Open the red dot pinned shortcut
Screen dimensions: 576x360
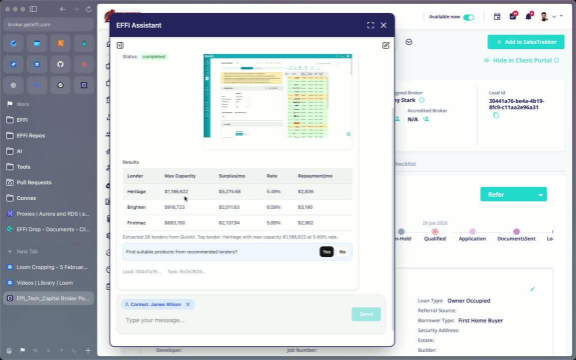point(84,64)
